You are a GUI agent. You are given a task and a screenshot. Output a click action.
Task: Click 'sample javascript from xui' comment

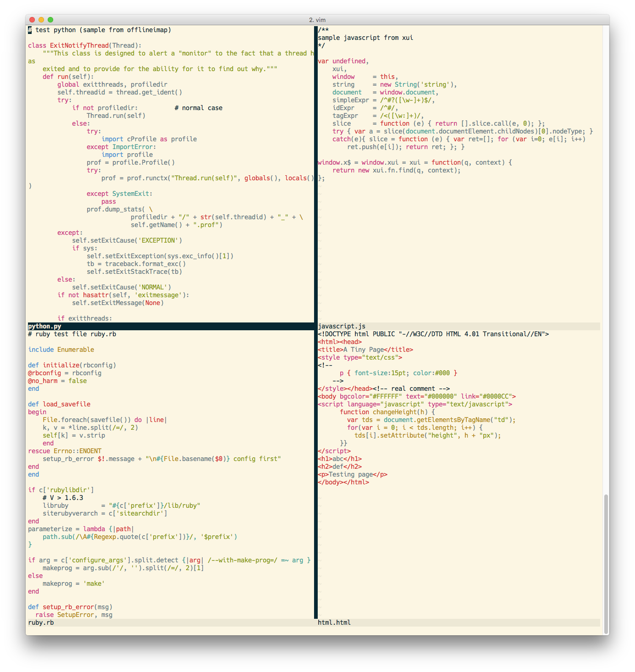365,38
